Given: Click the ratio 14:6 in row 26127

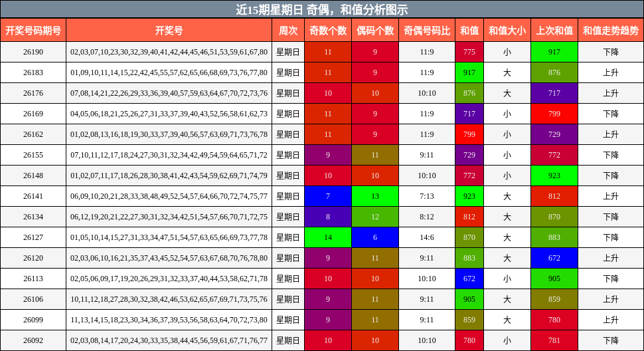Looking at the screenshot, I should 427,237.
